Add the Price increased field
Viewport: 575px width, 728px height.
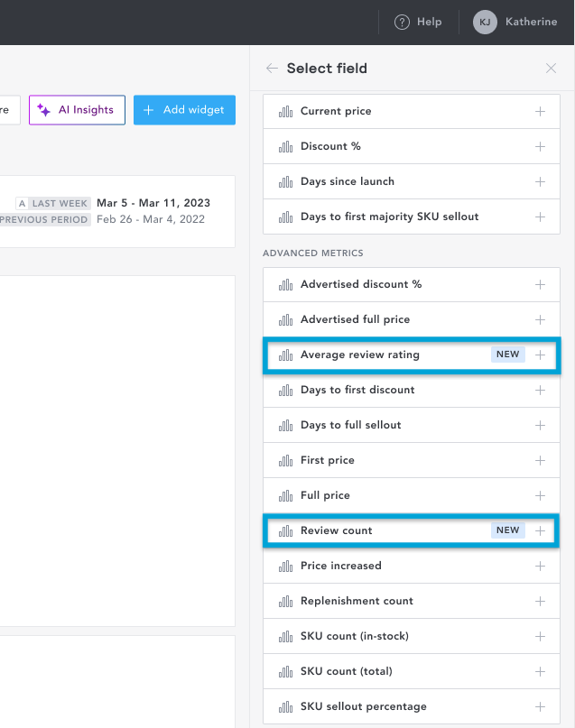pos(540,566)
